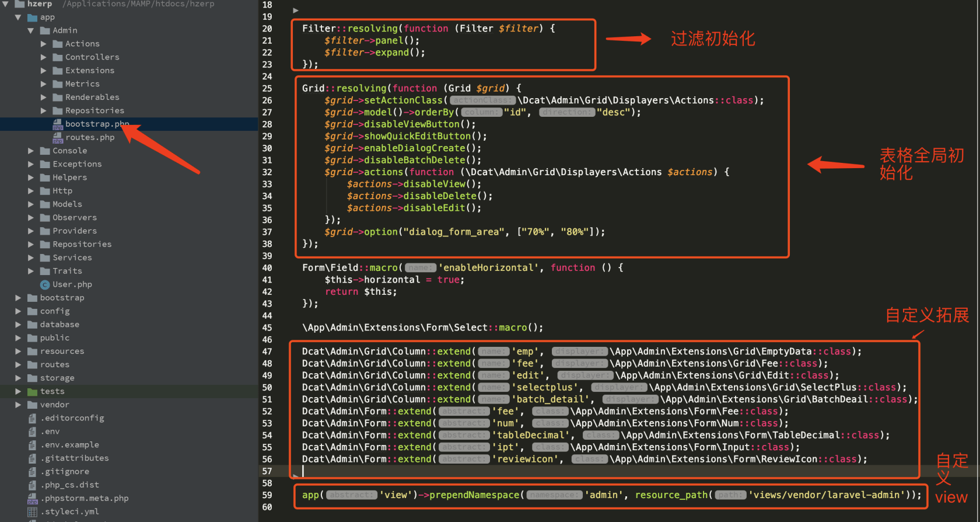Viewport: 980px width, 522px height.
Task: Click 'batch_detail' string on line 51
Action: point(551,399)
